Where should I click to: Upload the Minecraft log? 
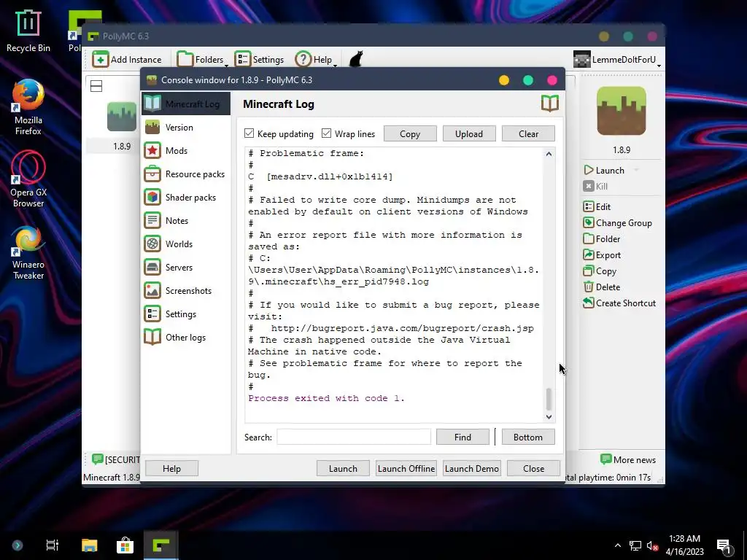(469, 134)
